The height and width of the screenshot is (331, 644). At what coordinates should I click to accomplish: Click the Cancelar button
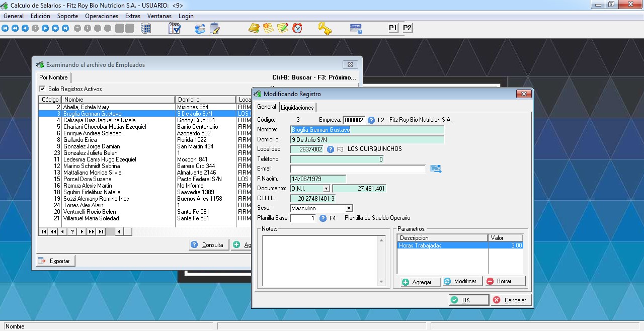coord(510,300)
